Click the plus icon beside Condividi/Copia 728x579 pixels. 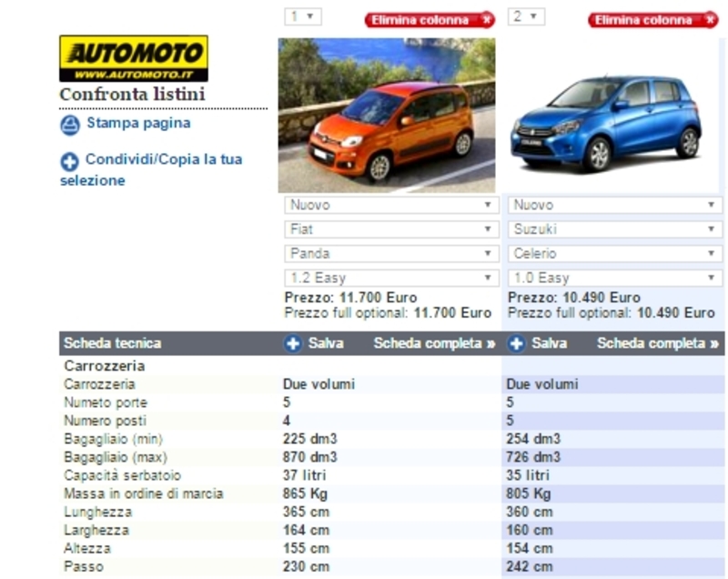click(70, 161)
